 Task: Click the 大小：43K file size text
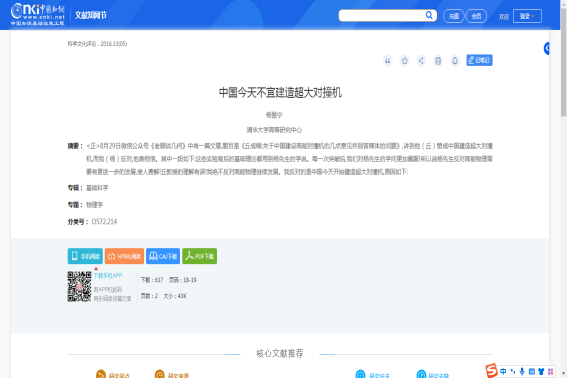[x=175, y=296]
